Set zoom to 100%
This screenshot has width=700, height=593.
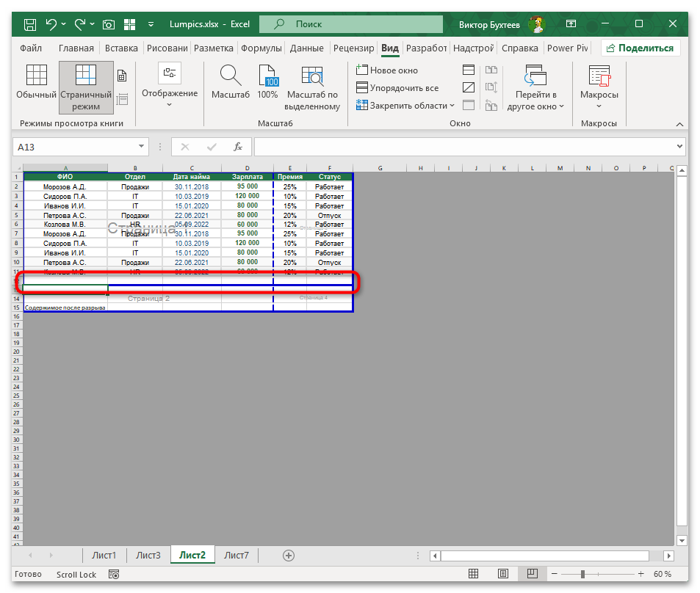click(x=267, y=82)
